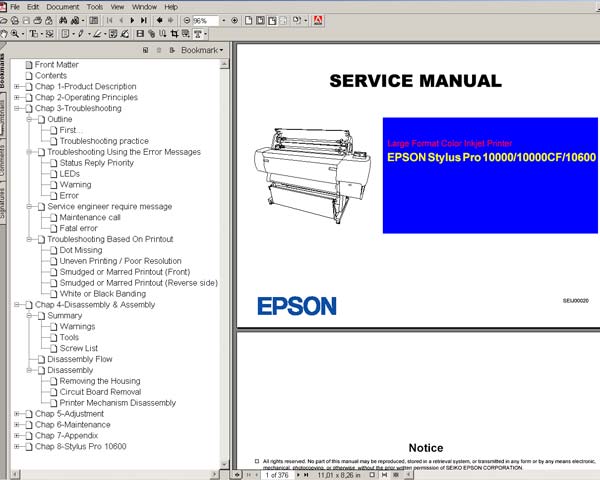Screen dimensions: 600x480
Task: Select Fit Width view icon
Action: coord(272,20)
